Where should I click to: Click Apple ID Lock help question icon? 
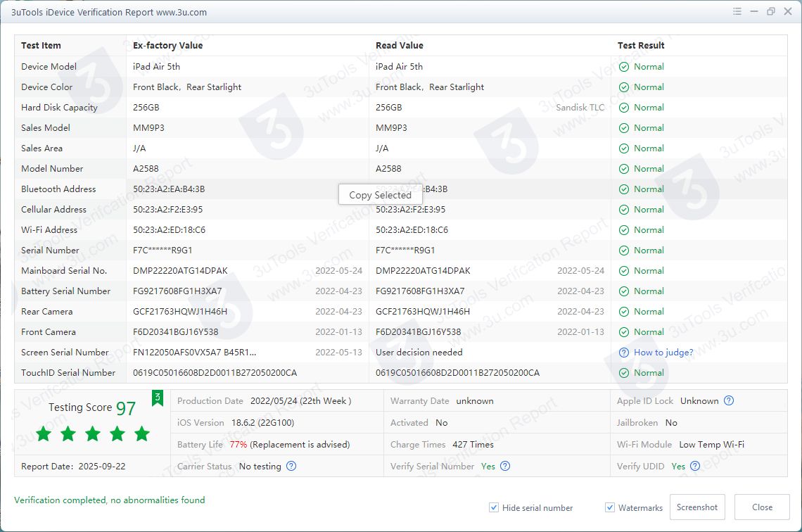(x=729, y=400)
